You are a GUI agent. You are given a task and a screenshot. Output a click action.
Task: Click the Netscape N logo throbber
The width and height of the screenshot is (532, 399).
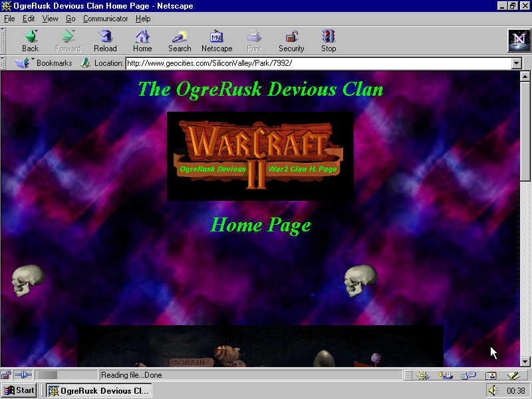519,41
